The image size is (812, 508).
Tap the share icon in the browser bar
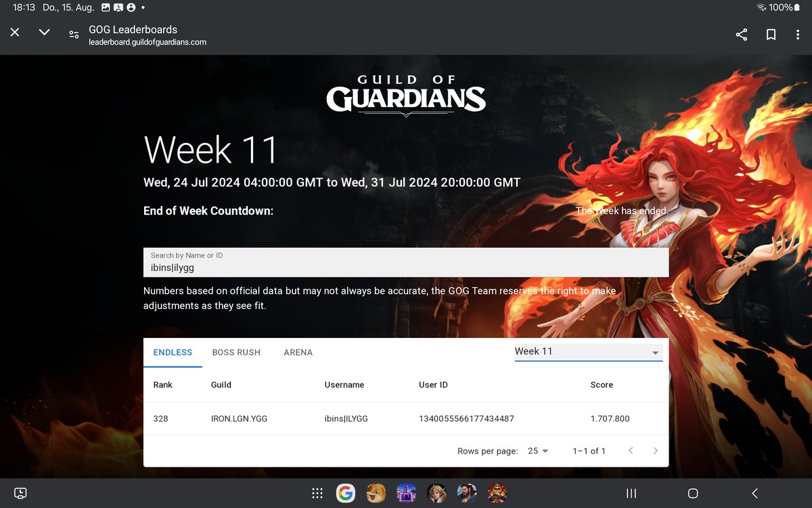pos(742,35)
